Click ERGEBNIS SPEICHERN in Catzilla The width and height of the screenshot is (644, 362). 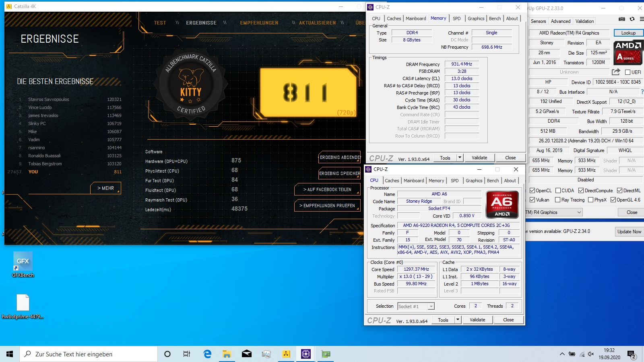click(340, 173)
